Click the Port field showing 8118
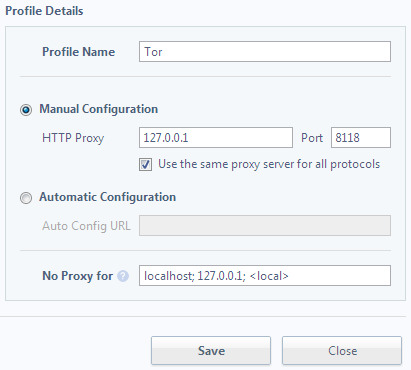Screen dimensions: 411x370 361,137
